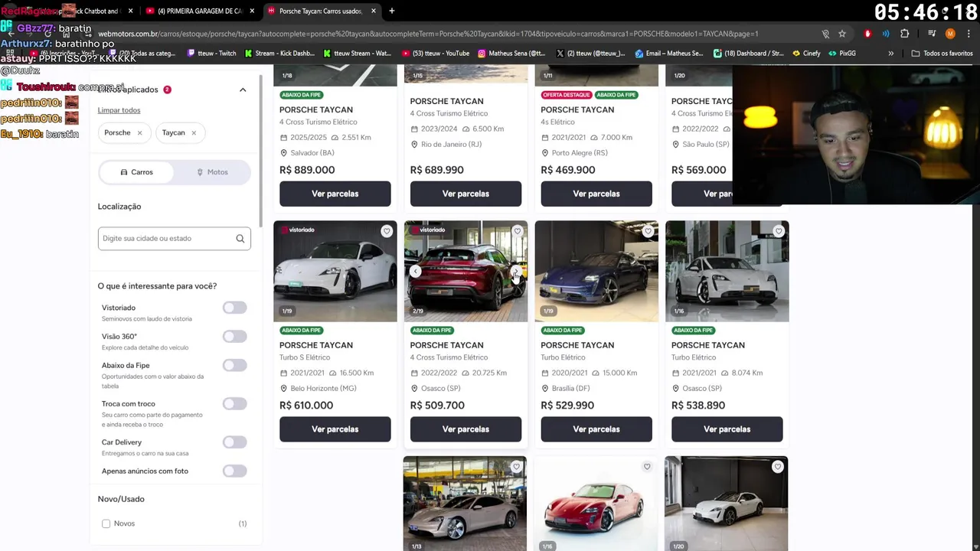Show previous photo of red Taycan listing

pyautogui.click(x=415, y=271)
